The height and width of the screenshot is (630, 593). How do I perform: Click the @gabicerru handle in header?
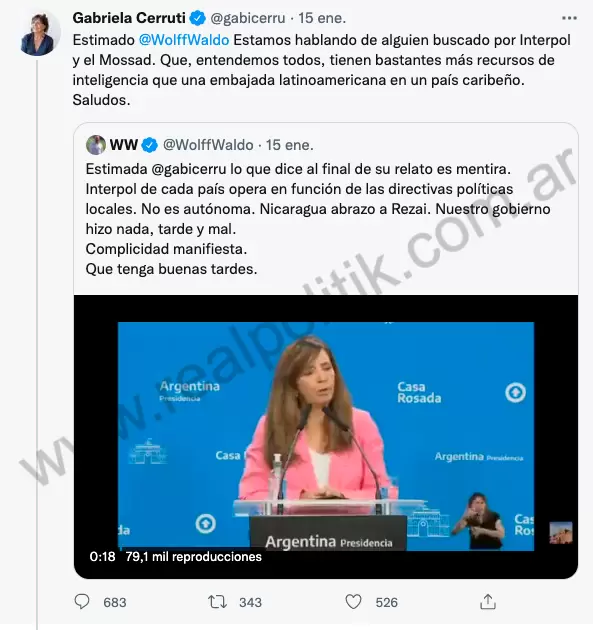[248, 18]
